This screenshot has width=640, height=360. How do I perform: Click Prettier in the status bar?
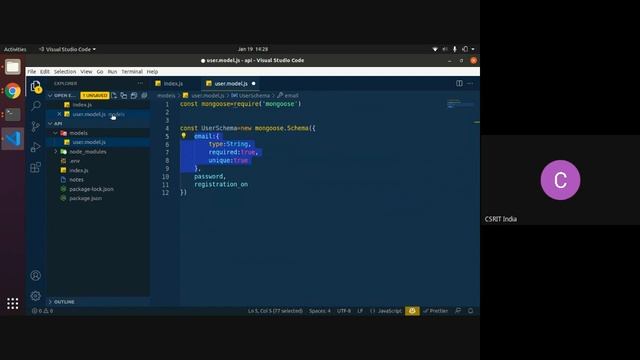[x=436, y=311]
